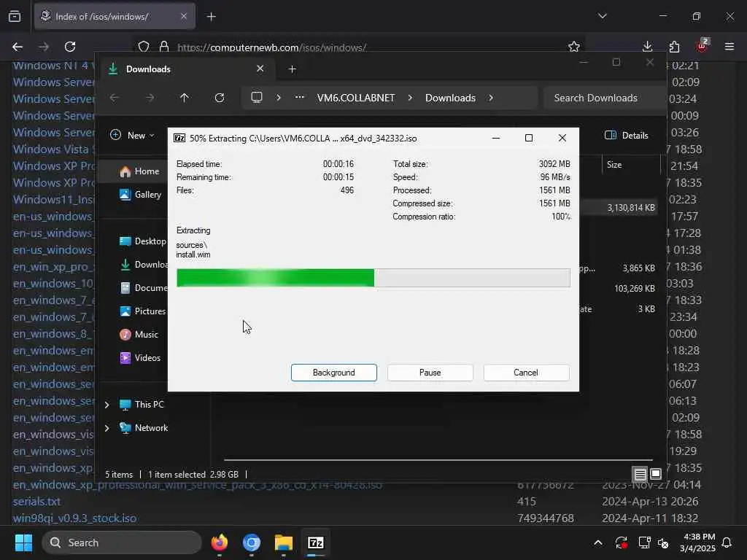Screen dimensions: 747x560
Task: Click the taskbar Search box
Action: tap(122, 542)
